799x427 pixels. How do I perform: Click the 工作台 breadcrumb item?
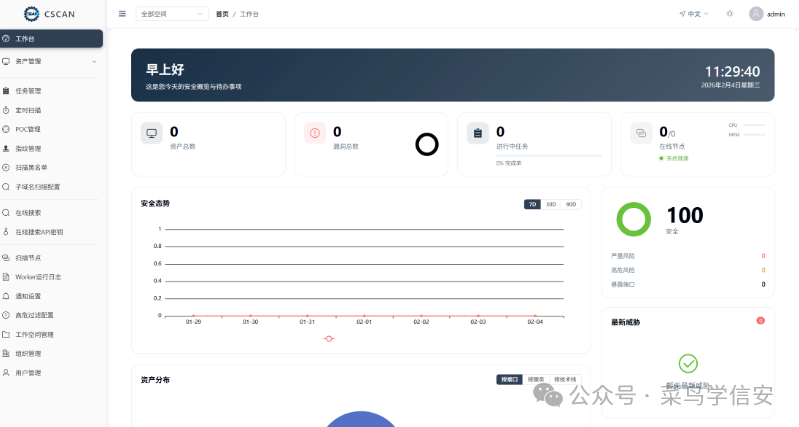[x=249, y=14]
